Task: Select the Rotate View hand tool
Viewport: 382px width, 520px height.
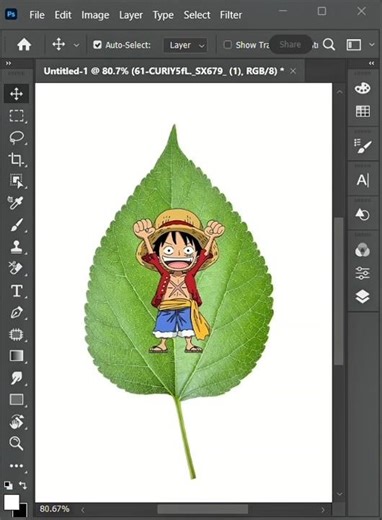Action: pos(16,421)
